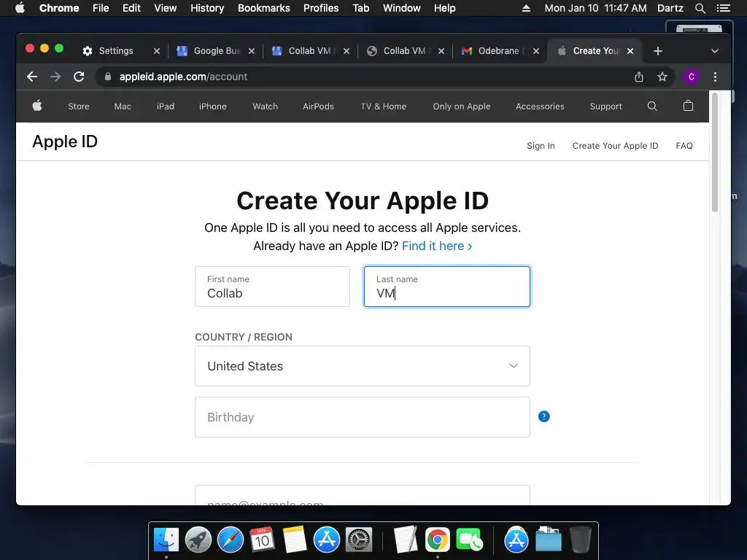Click Spotlight search in the menu bar
This screenshot has width=747, height=560.
[x=700, y=8]
